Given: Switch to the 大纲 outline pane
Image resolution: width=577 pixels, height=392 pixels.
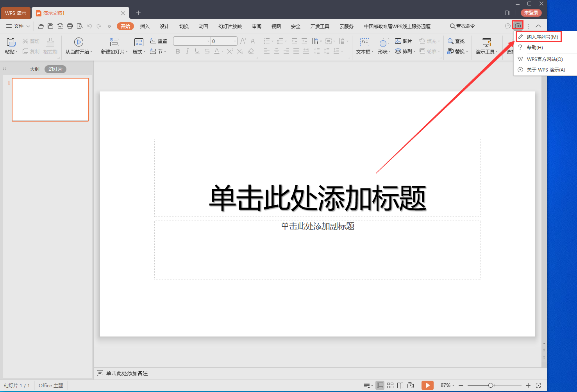Looking at the screenshot, I should click(x=35, y=69).
